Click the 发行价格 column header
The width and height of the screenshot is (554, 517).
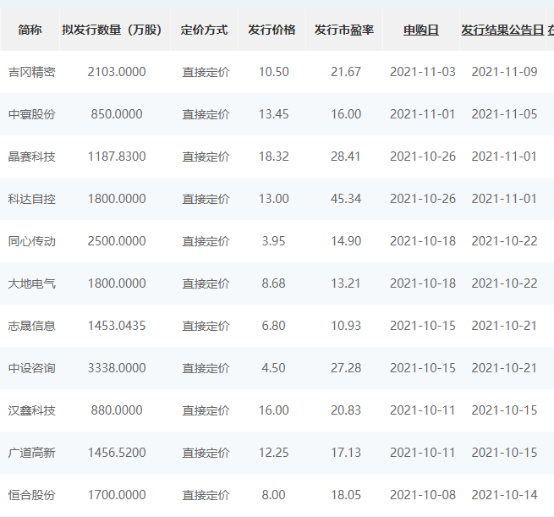pyautogui.click(x=271, y=30)
